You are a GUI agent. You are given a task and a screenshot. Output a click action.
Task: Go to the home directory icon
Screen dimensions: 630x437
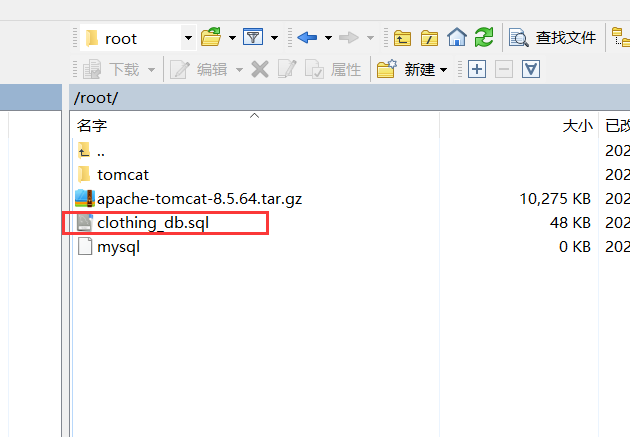[457, 37]
